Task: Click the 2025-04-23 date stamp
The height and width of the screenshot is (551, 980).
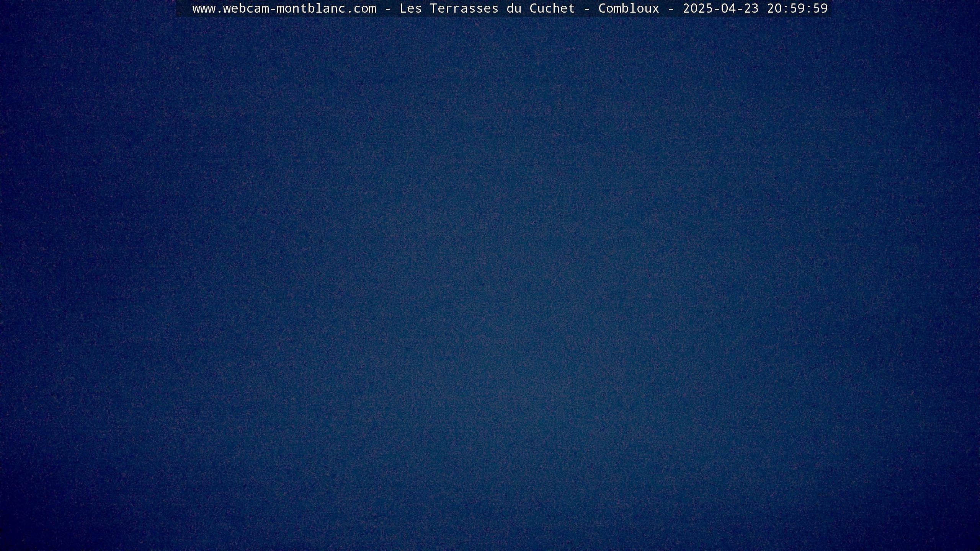Action: pos(720,8)
